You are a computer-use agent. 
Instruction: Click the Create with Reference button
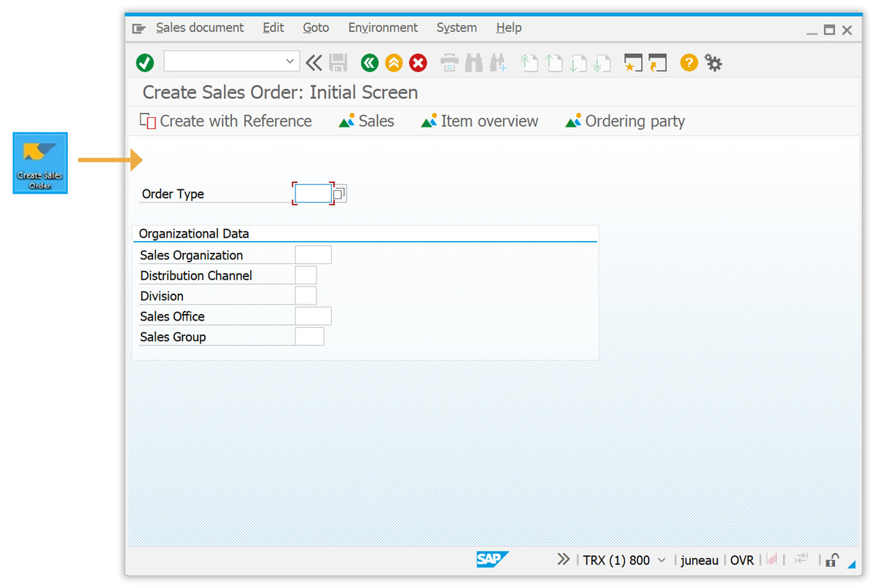(x=226, y=121)
